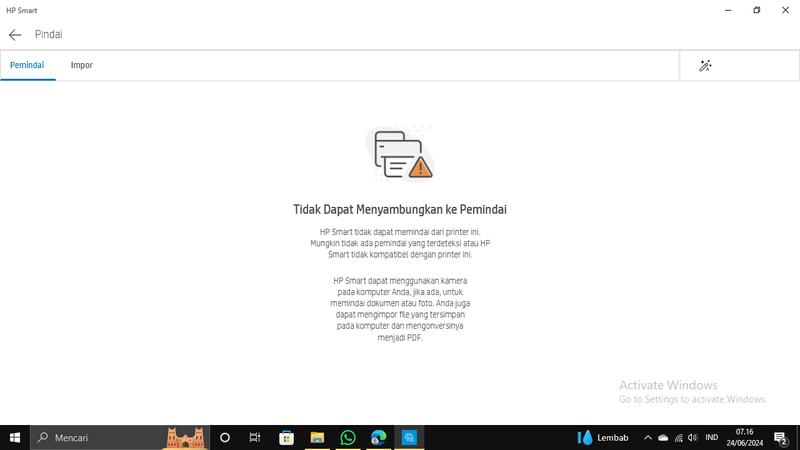
Task: Go back using the arrow beside Pindai
Action: pos(15,35)
